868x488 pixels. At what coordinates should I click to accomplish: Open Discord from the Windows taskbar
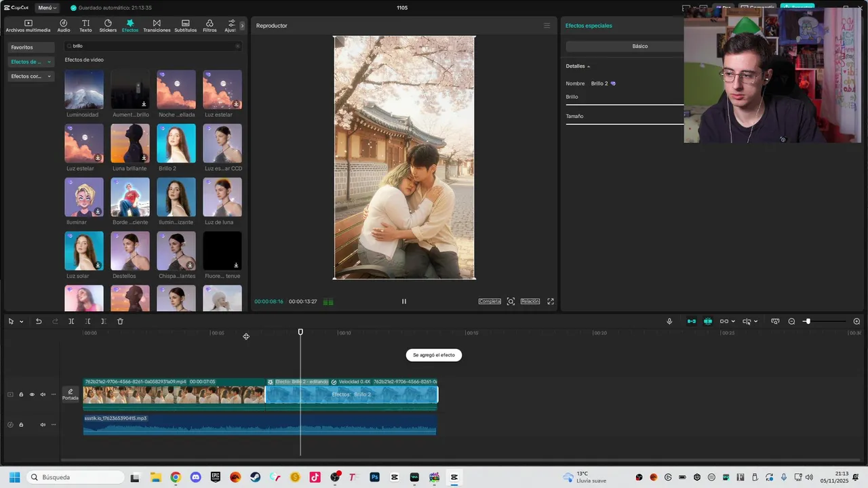195,477
